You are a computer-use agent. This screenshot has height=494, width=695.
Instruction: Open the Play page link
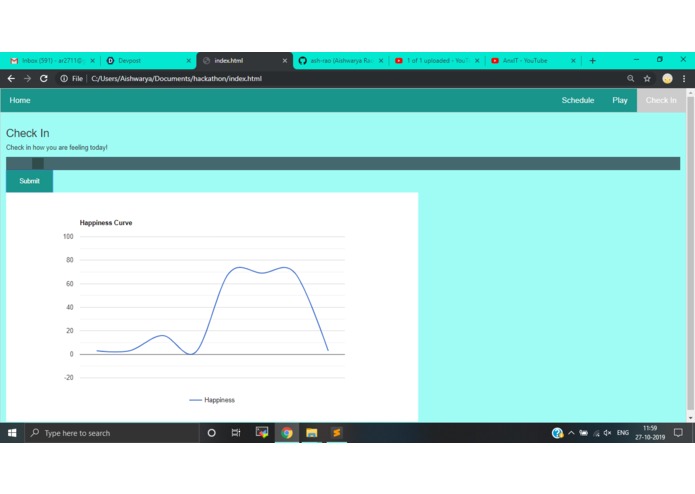[x=620, y=100]
